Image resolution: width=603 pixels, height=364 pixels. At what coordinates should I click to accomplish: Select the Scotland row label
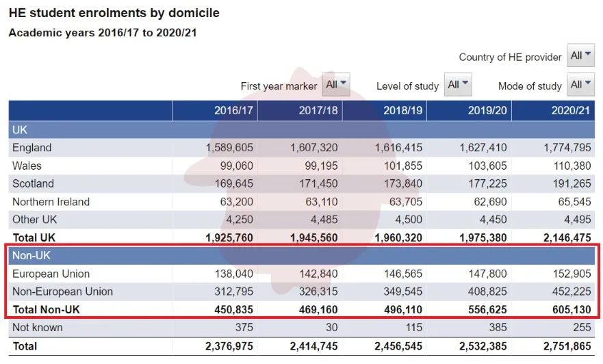(x=33, y=183)
